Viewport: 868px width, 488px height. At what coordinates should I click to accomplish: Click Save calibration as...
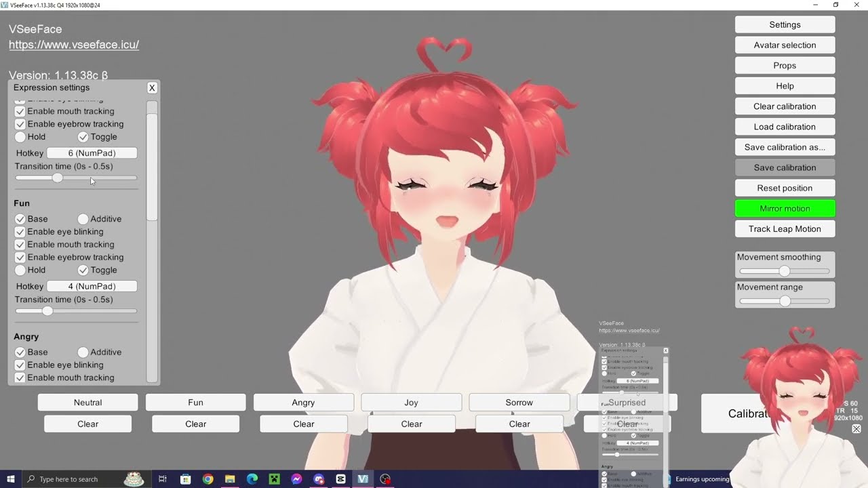point(785,147)
